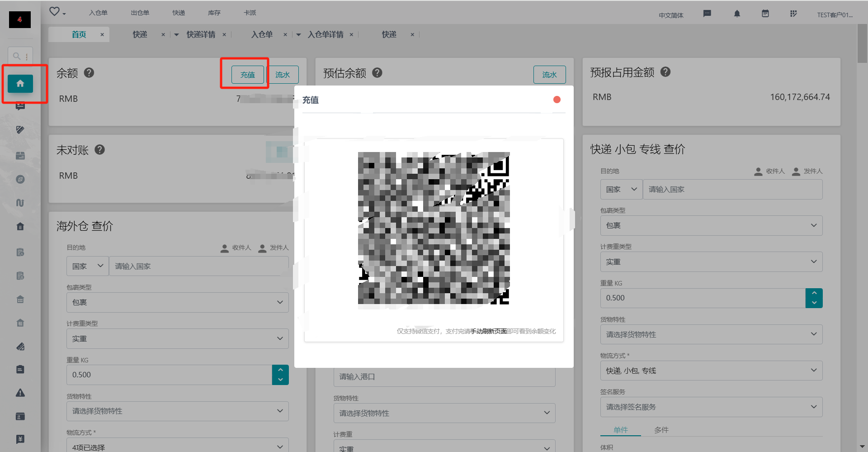The height and width of the screenshot is (452, 868).
Task: Change language from 中文简体
Action: [671, 15]
